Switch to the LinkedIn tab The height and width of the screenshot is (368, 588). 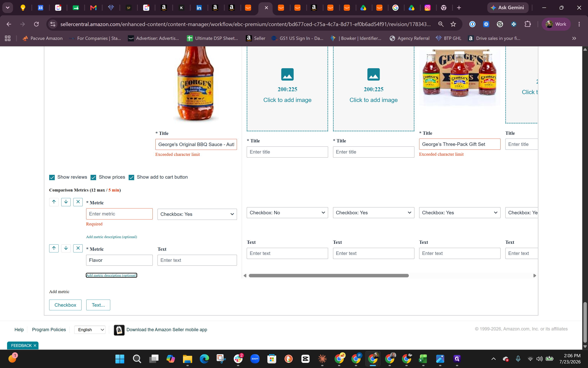(199, 8)
